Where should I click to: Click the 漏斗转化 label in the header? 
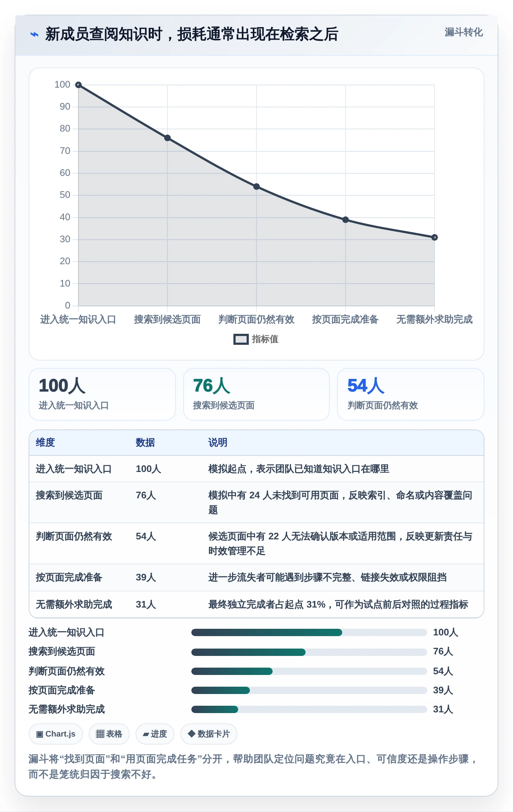tap(464, 32)
